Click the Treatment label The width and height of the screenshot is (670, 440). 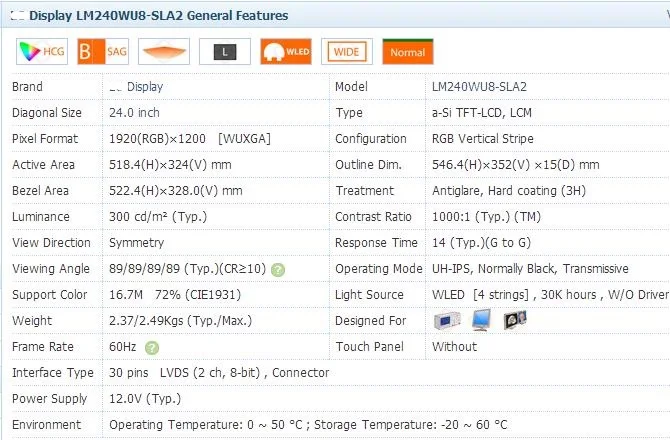click(x=364, y=191)
